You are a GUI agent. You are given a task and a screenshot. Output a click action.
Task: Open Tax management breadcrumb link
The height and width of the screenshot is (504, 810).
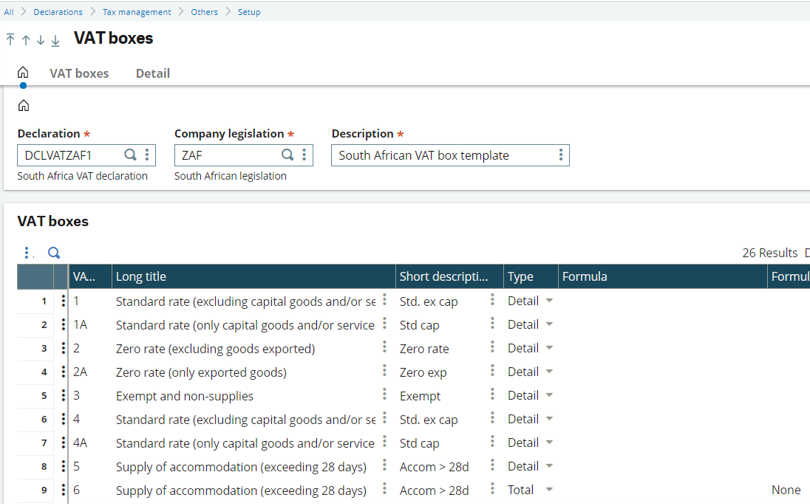point(136,12)
